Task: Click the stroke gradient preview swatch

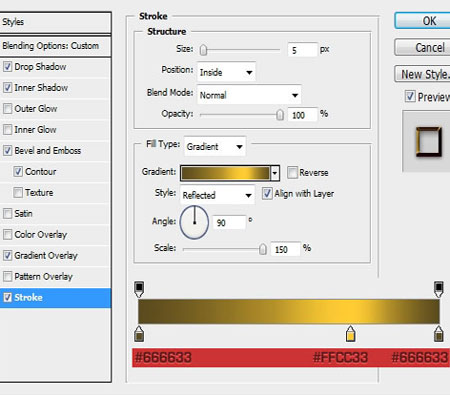Action: (226, 173)
